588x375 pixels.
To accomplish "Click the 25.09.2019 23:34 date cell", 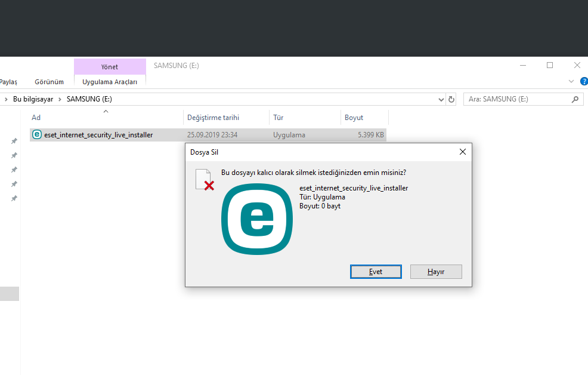I will 212,135.
